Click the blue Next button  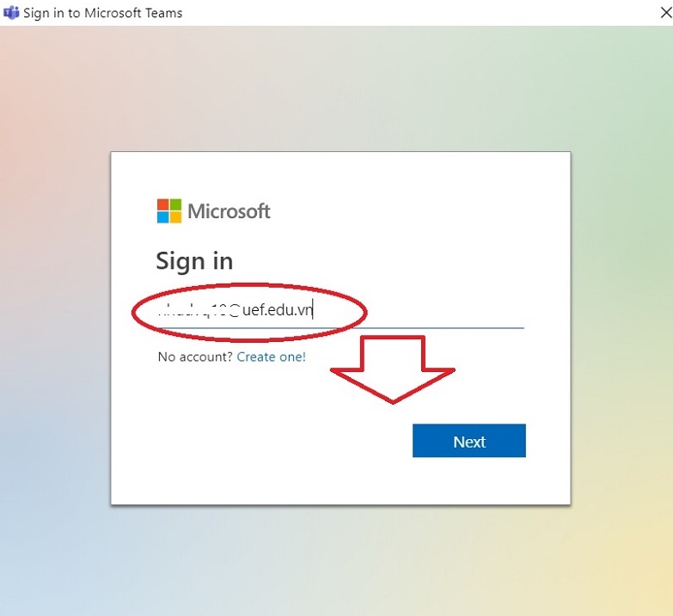pos(469,441)
